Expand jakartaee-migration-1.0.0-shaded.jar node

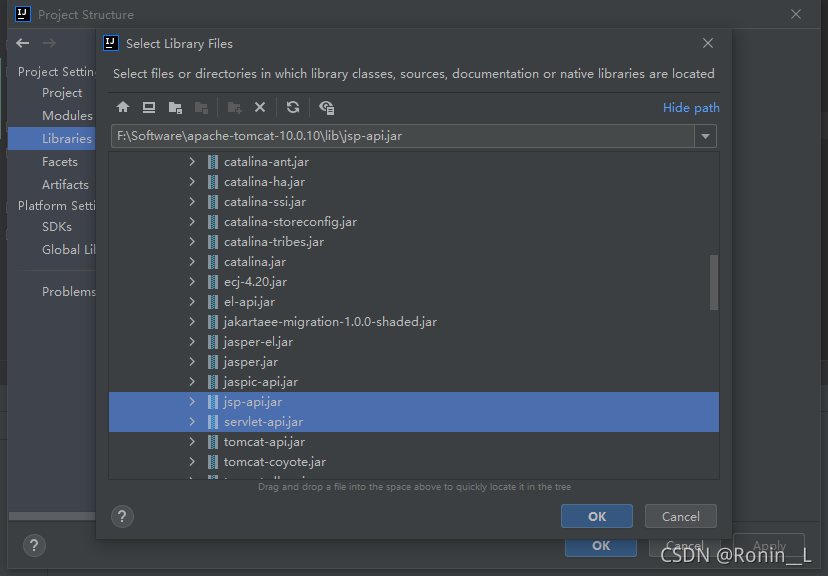[x=192, y=322]
